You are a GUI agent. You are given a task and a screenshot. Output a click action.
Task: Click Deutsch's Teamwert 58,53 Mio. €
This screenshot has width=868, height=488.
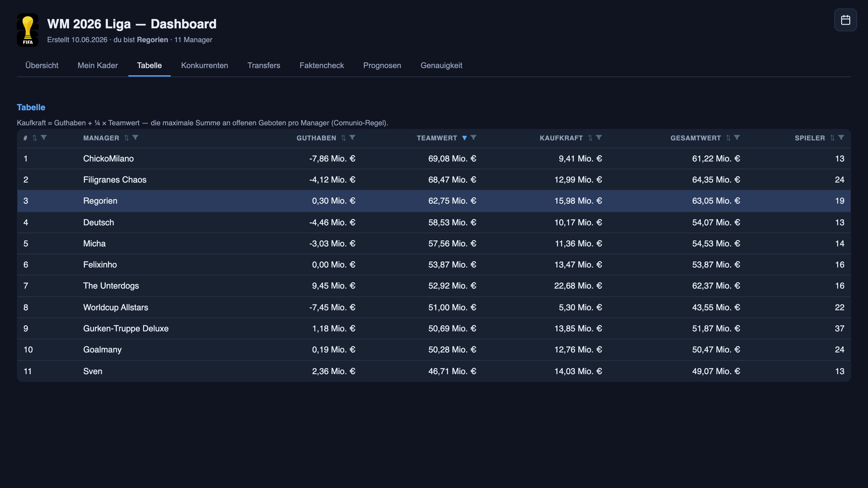click(452, 223)
